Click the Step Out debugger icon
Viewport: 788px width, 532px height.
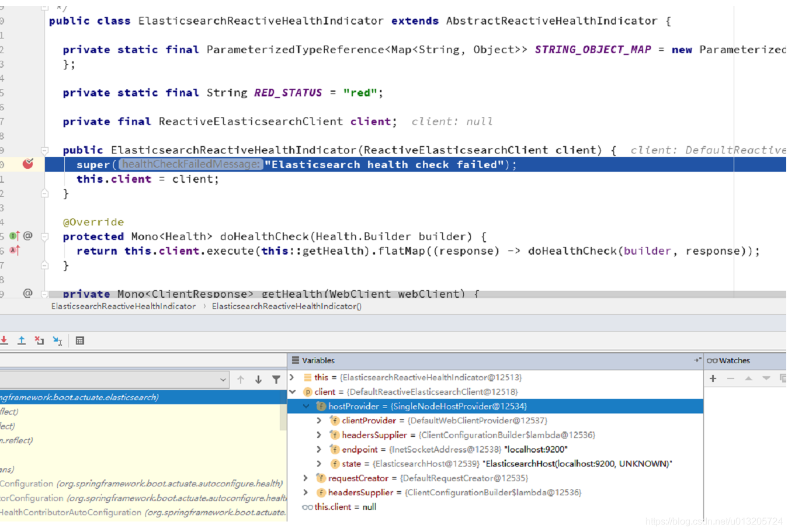point(22,340)
